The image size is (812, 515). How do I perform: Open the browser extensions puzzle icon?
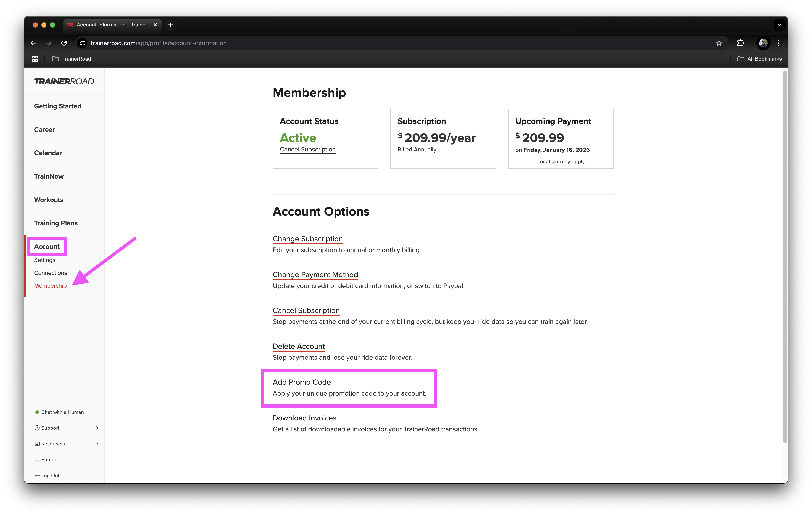click(741, 43)
